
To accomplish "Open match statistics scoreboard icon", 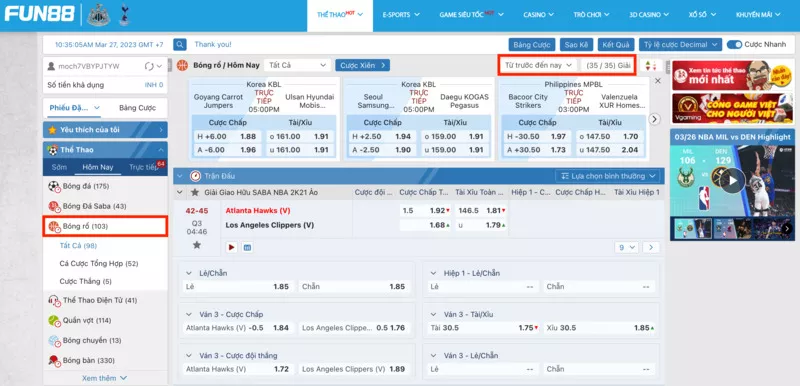I will pyautogui.click(x=247, y=247).
